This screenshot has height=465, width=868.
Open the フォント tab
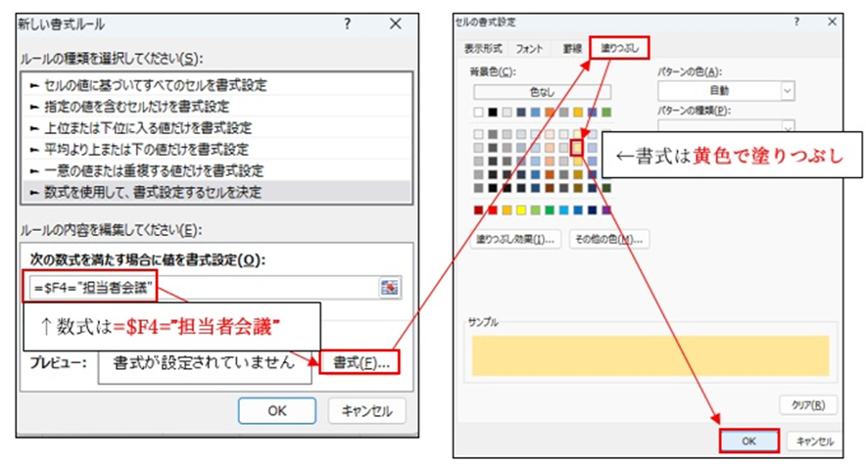(x=530, y=48)
